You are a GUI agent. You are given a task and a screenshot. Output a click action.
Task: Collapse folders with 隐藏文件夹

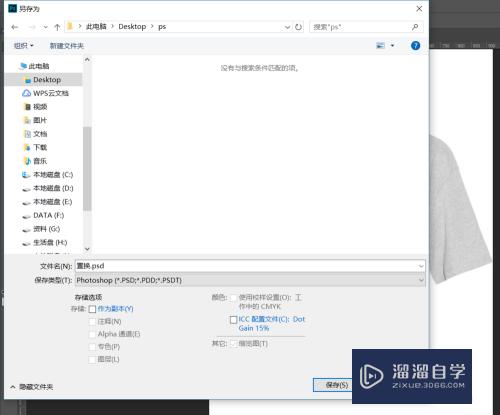pos(32,387)
